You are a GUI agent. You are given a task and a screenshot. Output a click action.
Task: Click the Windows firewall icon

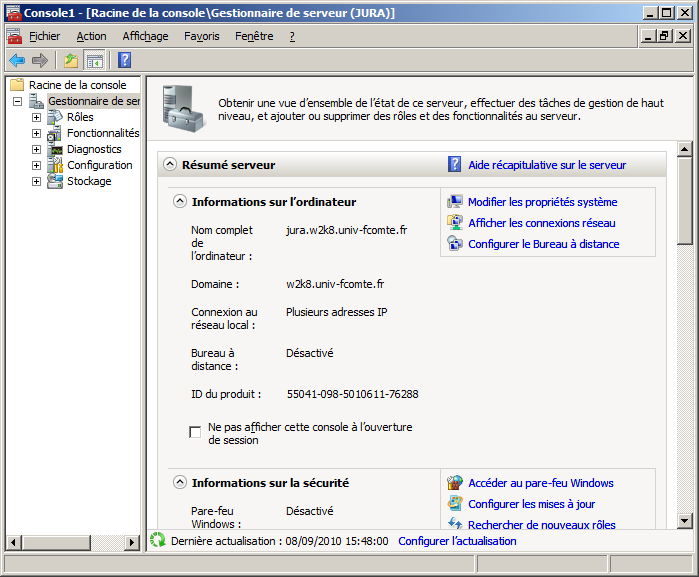tap(455, 483)
